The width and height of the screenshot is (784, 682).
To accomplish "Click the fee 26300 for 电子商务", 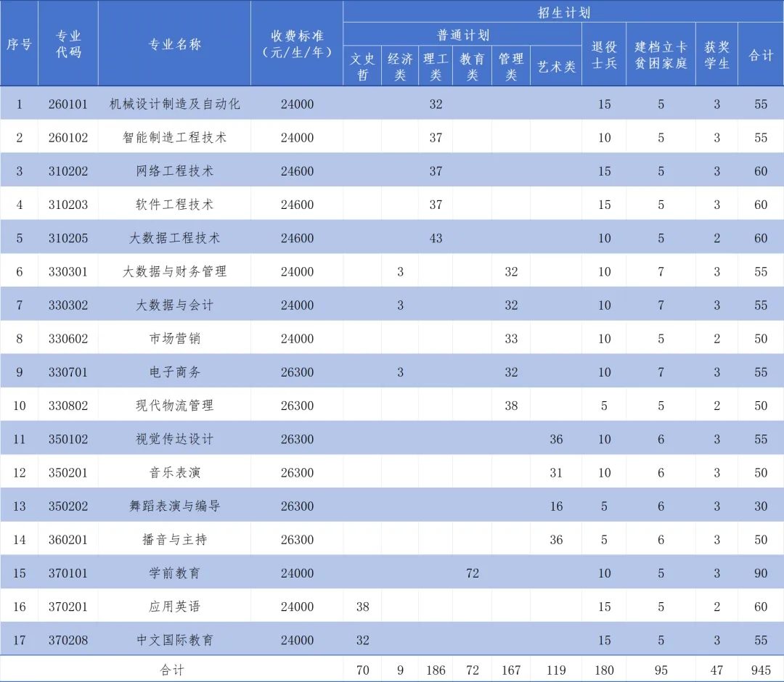I will (297, 371).
